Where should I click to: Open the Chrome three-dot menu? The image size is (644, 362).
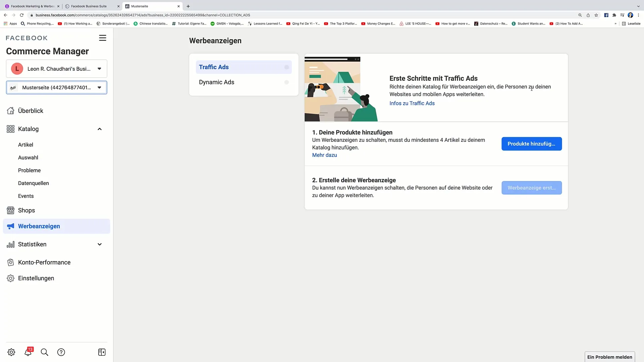tap(638, 15)
